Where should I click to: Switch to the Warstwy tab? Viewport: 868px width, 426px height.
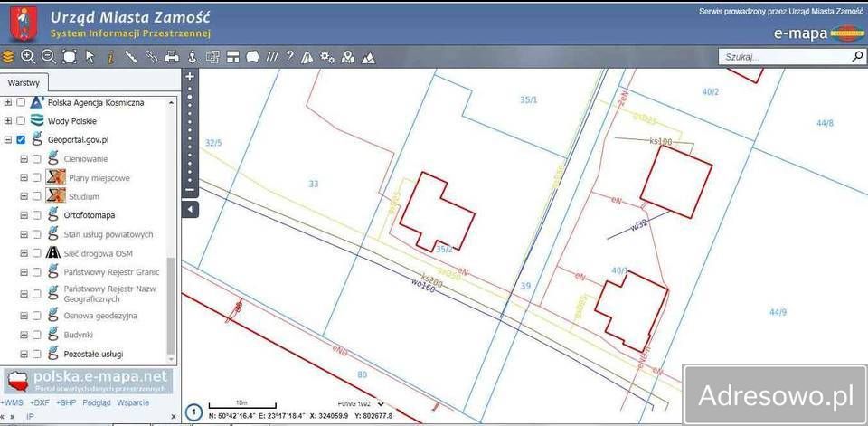tap(24, 82)
